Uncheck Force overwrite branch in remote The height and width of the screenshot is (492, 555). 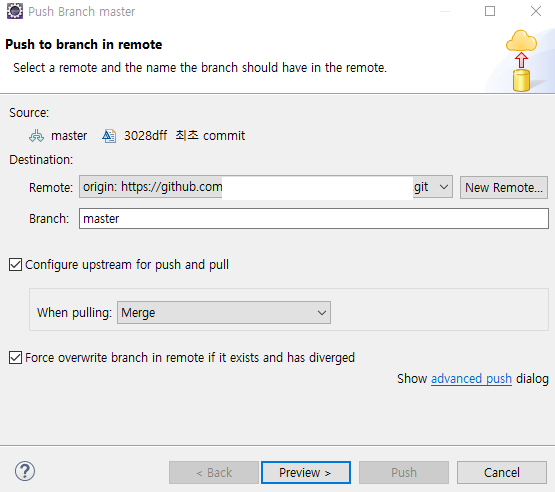click(x=15, y=357)
